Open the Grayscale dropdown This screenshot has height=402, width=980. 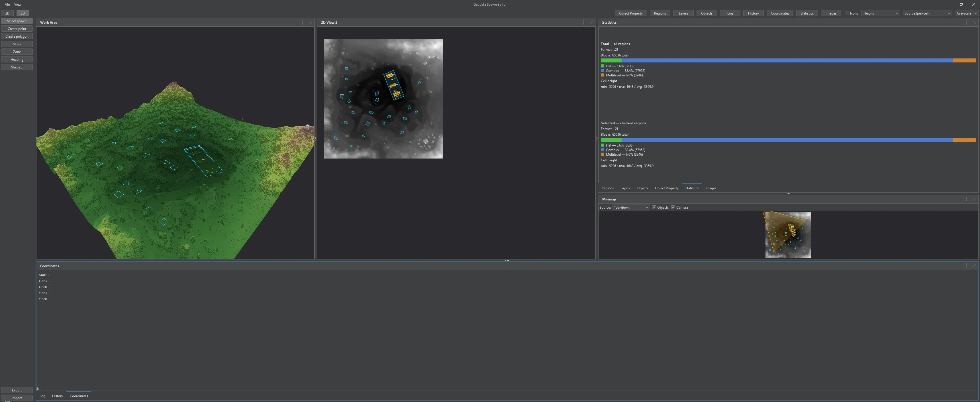tap(967, 13)
